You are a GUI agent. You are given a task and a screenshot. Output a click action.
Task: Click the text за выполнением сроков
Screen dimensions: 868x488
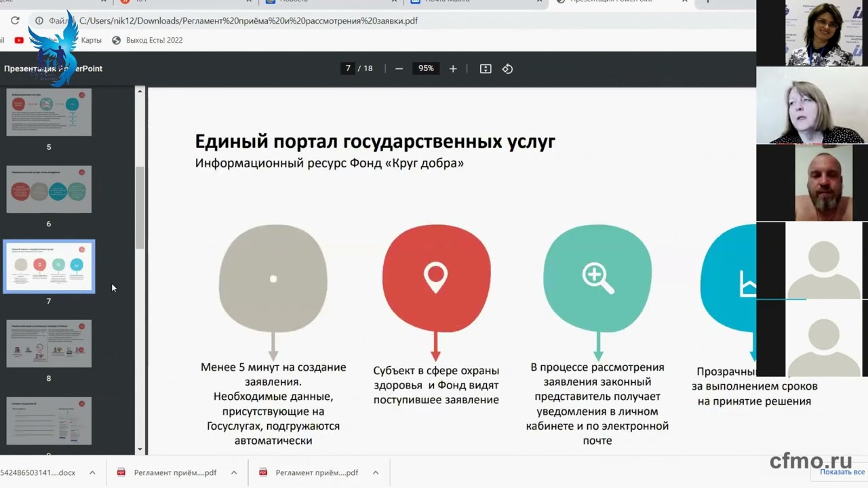755,386
